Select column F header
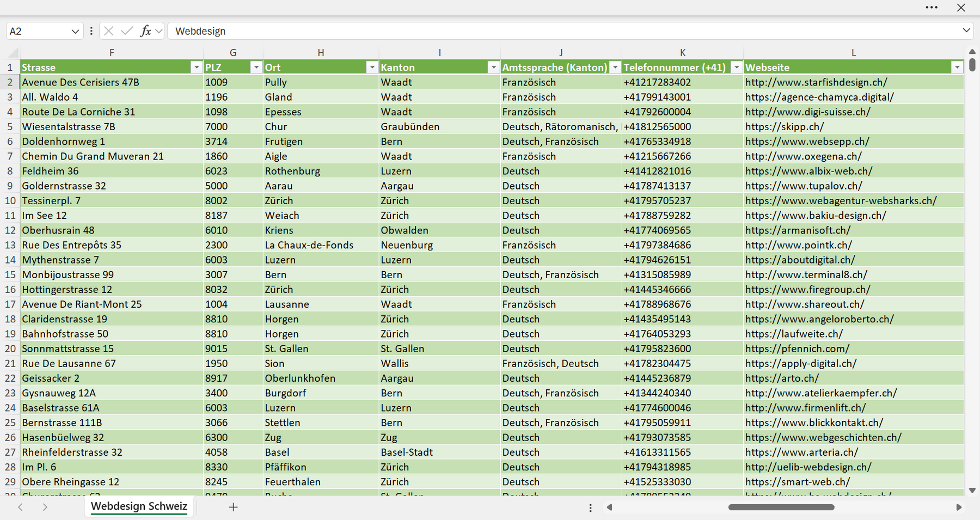The width and height of the screenshot is (980, 520). click(111, 53)
